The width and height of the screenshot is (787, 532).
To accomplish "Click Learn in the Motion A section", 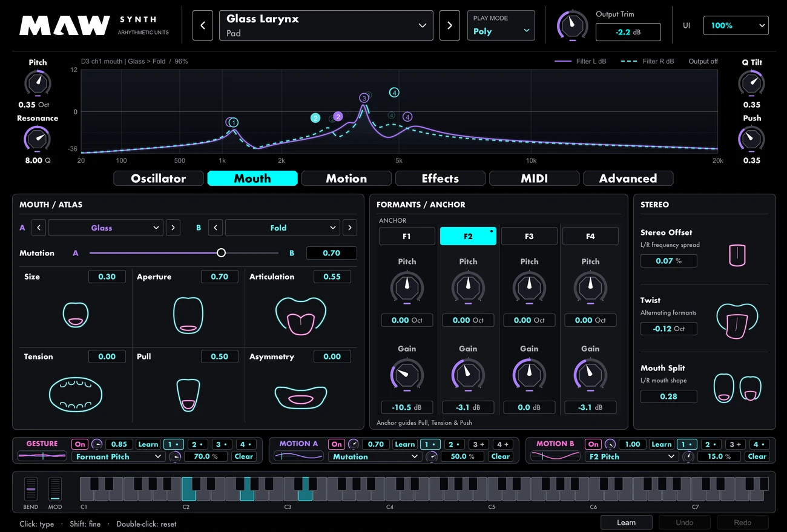I will click(405, 444).
